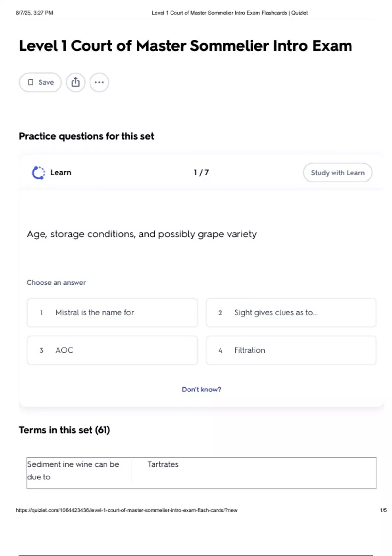Pick the AOC answer option
This screenshot has height=556, width=392.
(112, 350)
